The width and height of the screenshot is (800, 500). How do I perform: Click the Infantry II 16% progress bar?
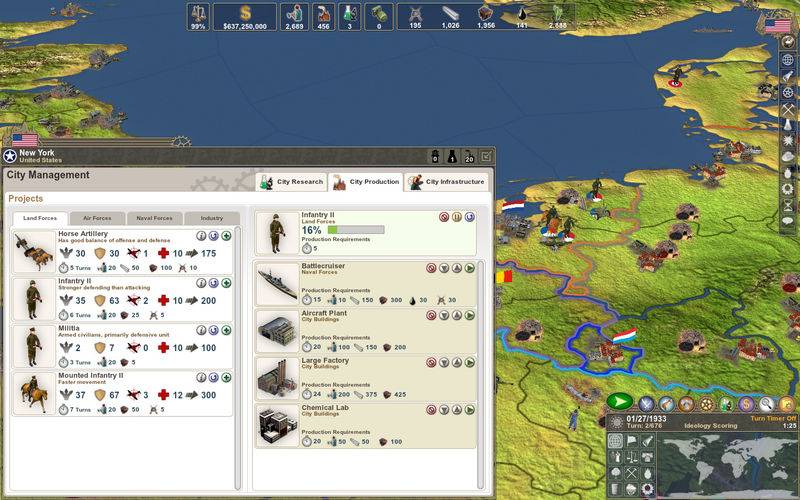pyautogui.click(x=356, y=230)
